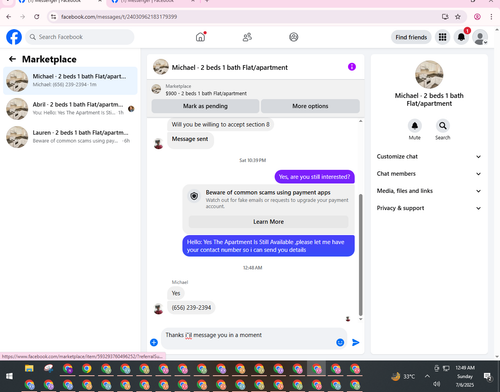Open the Groups icon in top navigation

(x=293, y=37)
